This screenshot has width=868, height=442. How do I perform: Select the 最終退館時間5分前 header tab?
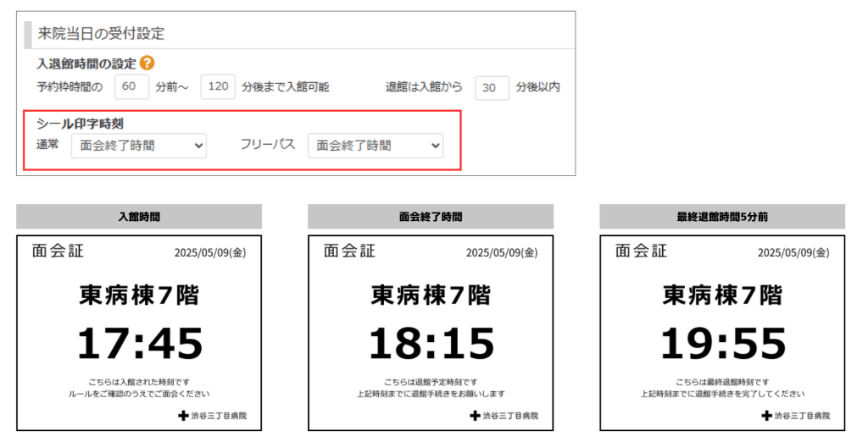[x=722, y=217]
